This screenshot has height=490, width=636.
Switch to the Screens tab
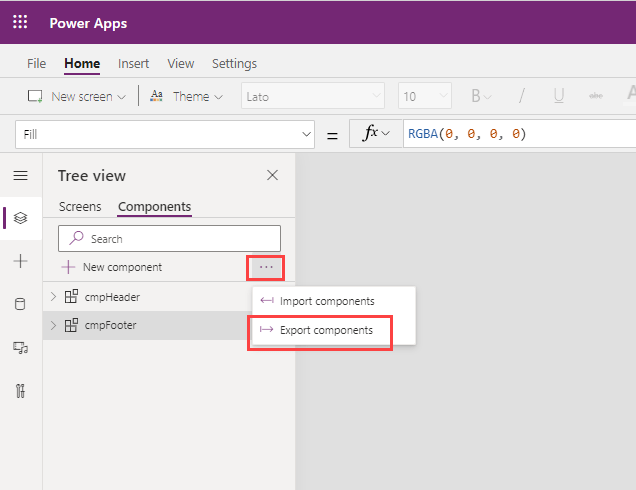[x=80, y=207]
